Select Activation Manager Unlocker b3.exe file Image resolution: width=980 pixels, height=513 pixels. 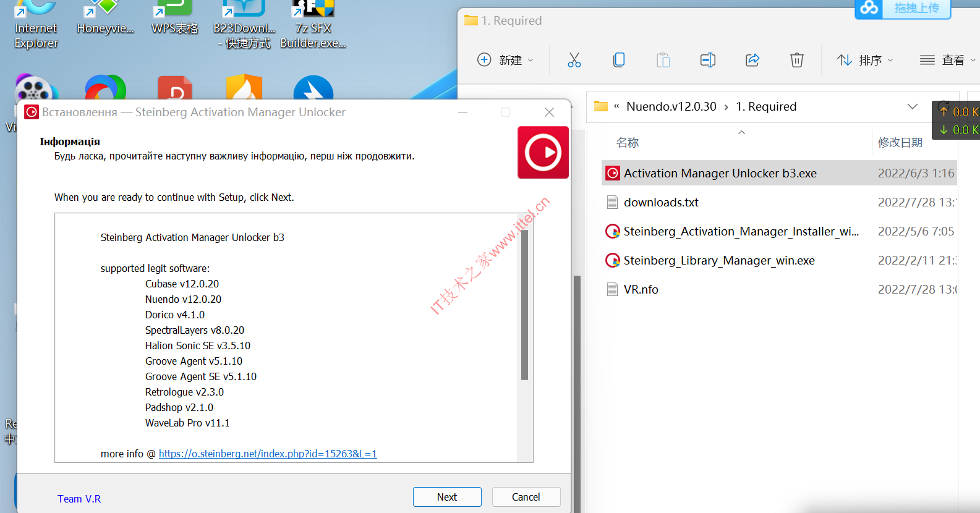tap(779, 173)
